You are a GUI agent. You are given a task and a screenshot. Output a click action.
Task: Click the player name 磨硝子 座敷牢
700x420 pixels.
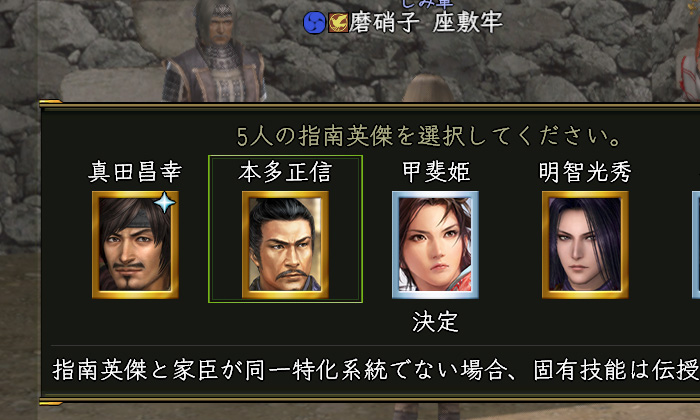[x=425, y=22]
